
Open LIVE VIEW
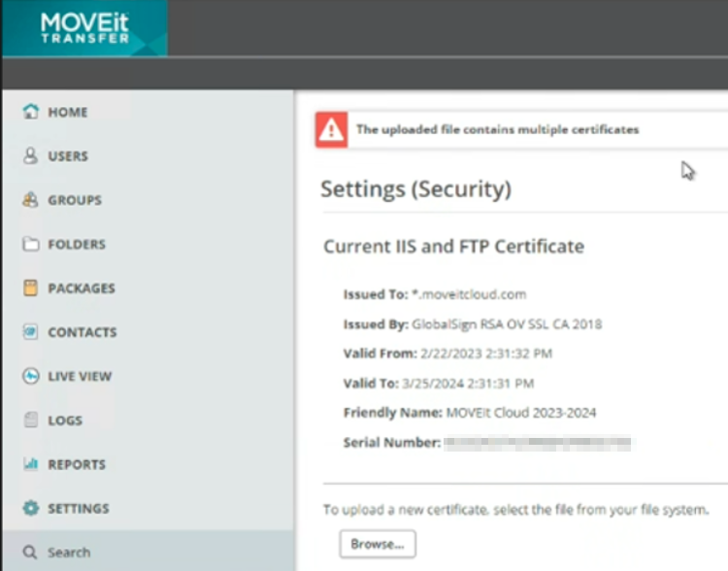(x=80, y=377)
